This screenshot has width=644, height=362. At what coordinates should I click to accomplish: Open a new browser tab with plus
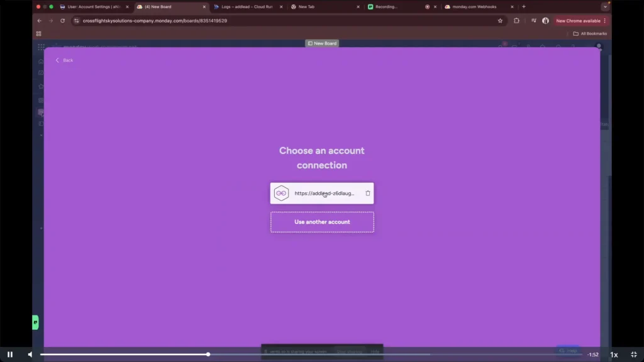(524, 7)
